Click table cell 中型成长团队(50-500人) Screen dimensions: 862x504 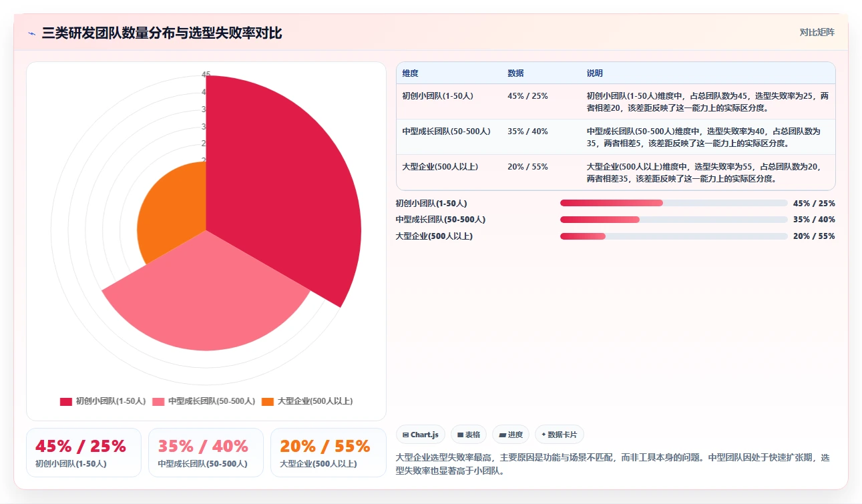[x=446, y=132]
